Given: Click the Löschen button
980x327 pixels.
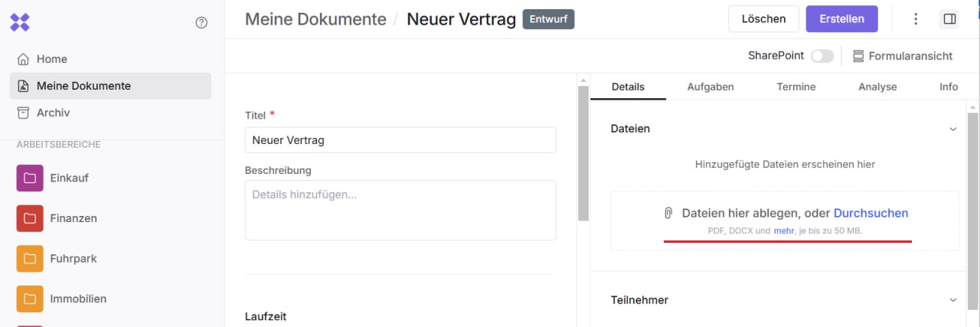Looking at the screenshot, I should click(x=763, y=19).
